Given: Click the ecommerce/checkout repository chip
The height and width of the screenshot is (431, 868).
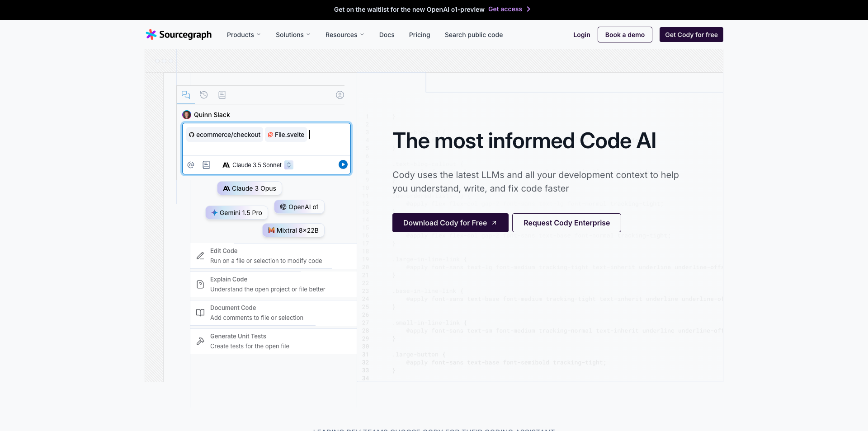Looking at the screenshot, I should 225,135.
